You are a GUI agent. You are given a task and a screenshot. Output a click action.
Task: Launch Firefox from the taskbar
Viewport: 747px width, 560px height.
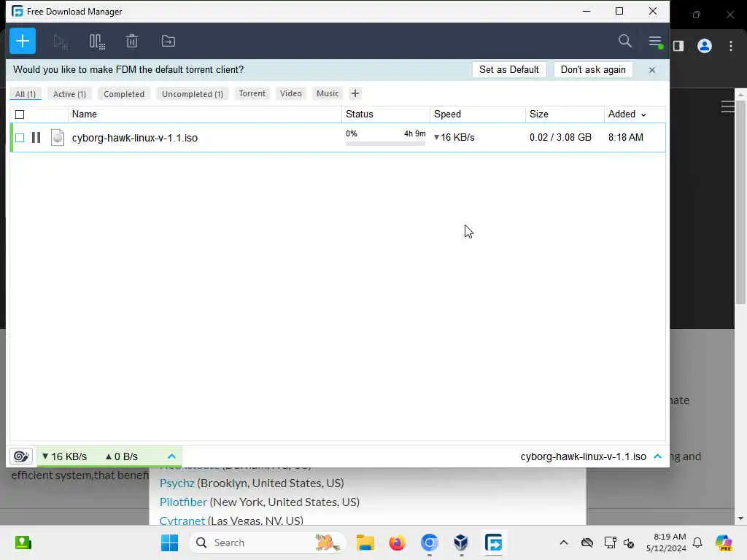pos(397,542)
